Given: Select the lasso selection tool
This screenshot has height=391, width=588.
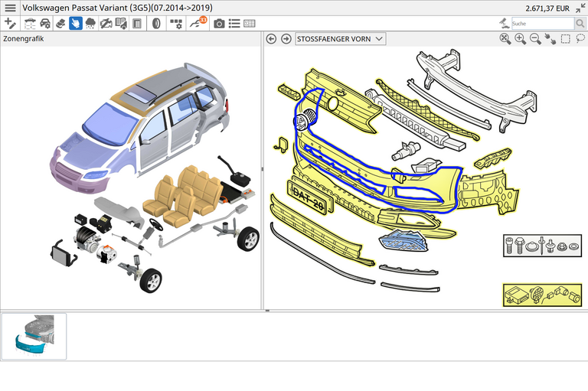Looking at the screenshot, I should (580, 38).
